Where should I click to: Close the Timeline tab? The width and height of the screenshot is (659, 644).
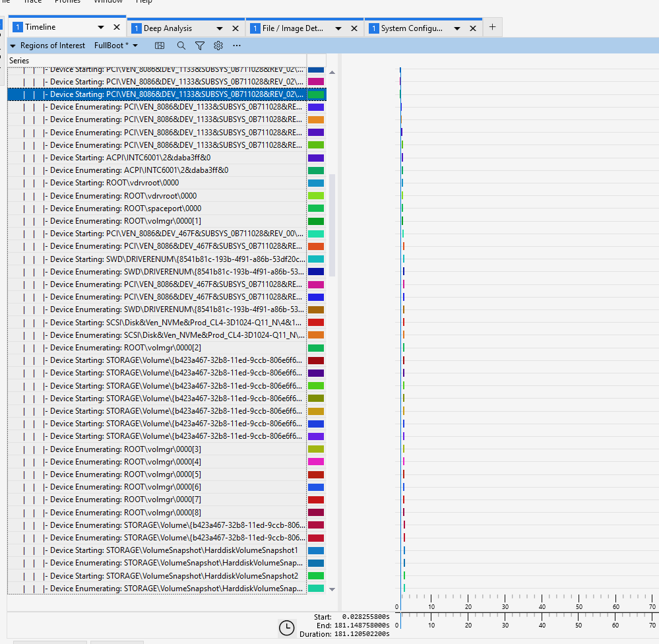(x=117, y=27)
